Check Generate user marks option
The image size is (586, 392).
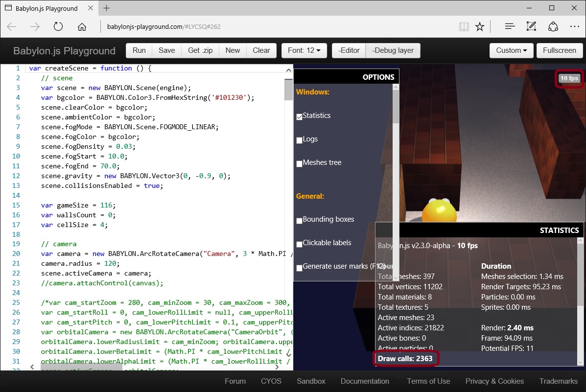click(x=299, y=268)
